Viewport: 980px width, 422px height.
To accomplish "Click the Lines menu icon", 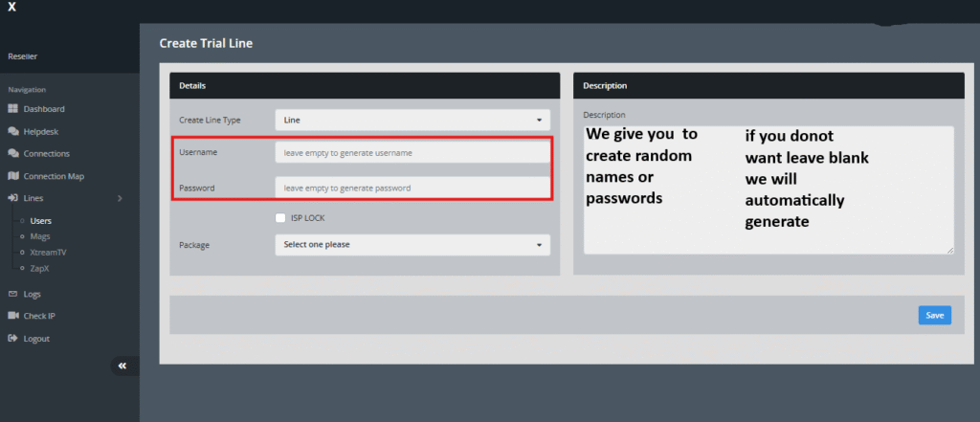I will (13, 198).
